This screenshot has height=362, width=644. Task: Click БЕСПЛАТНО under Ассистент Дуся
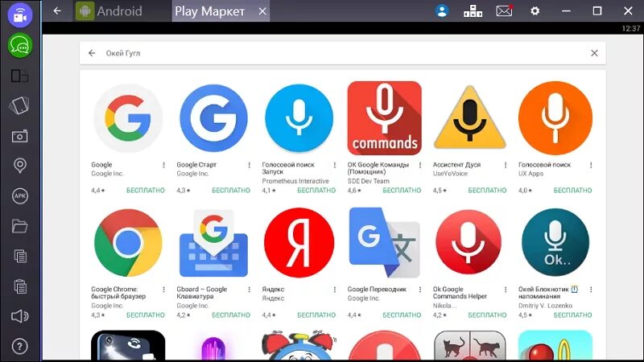487,191
